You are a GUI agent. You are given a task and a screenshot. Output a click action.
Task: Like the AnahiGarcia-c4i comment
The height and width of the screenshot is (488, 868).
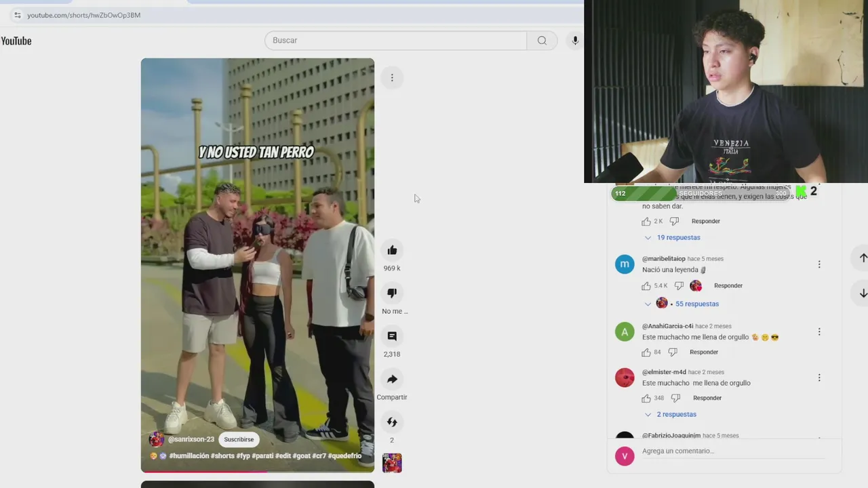click(646, 352)
